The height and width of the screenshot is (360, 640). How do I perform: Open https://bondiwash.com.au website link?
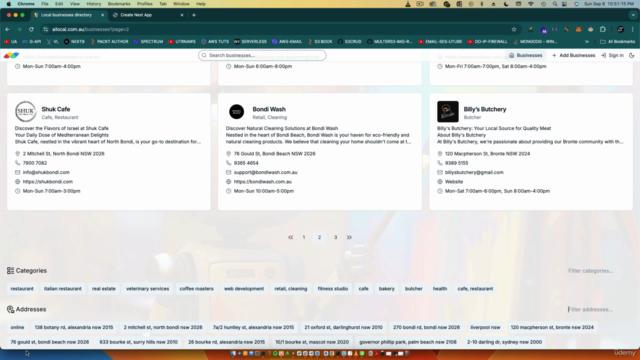click(x=262, y=182)
